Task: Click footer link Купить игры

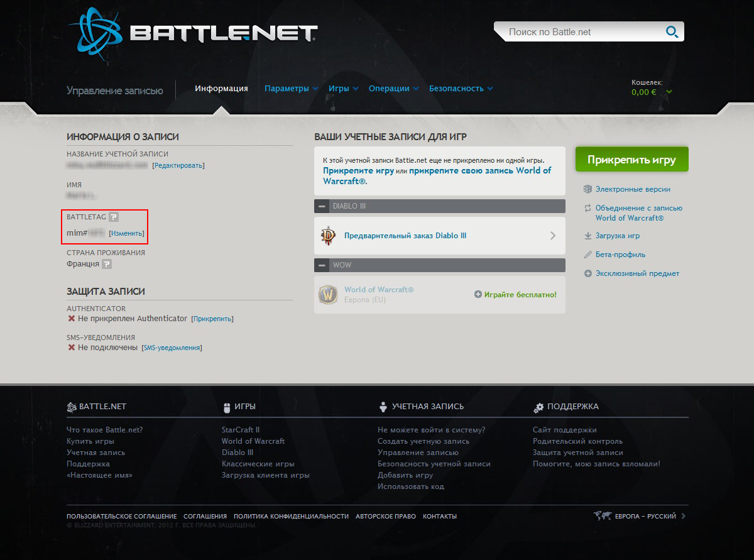Action: click(x=90, y=441)
